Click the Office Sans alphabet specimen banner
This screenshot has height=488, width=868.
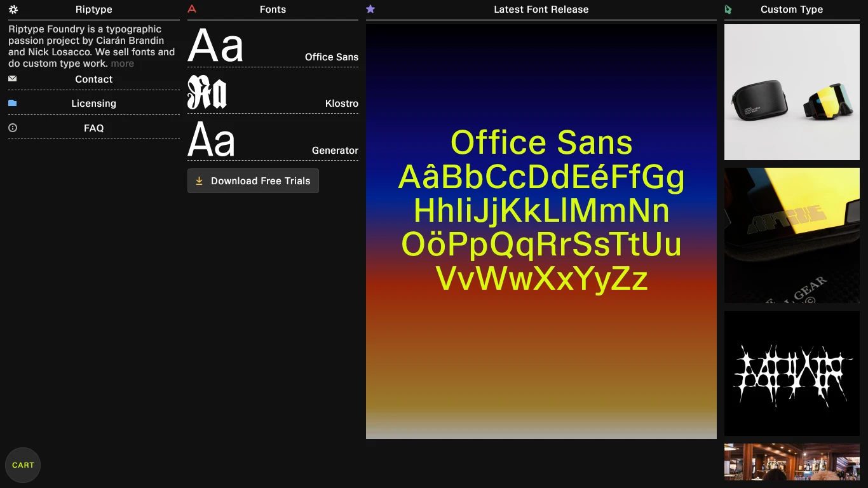[x=541, y=231]
